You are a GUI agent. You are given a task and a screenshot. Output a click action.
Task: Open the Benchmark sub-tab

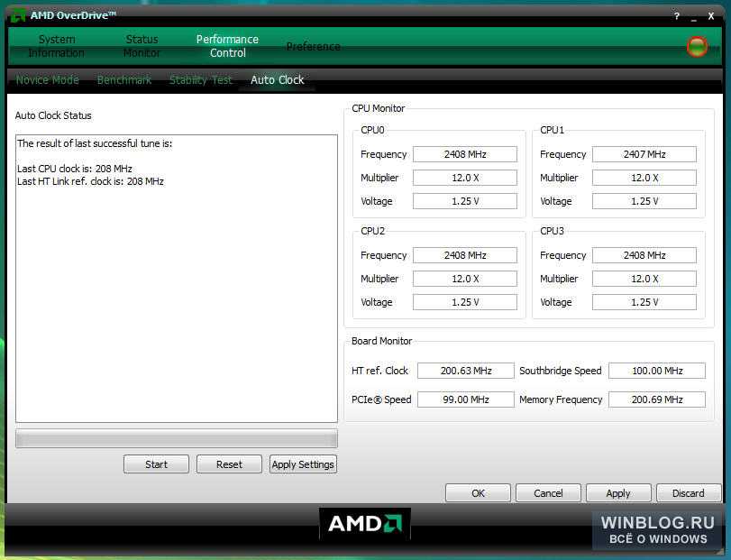point(124,79)
